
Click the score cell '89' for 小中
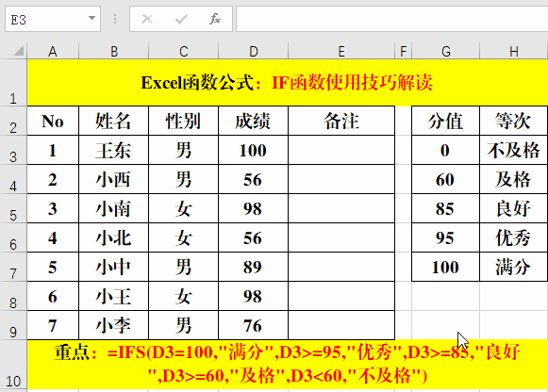254,267
